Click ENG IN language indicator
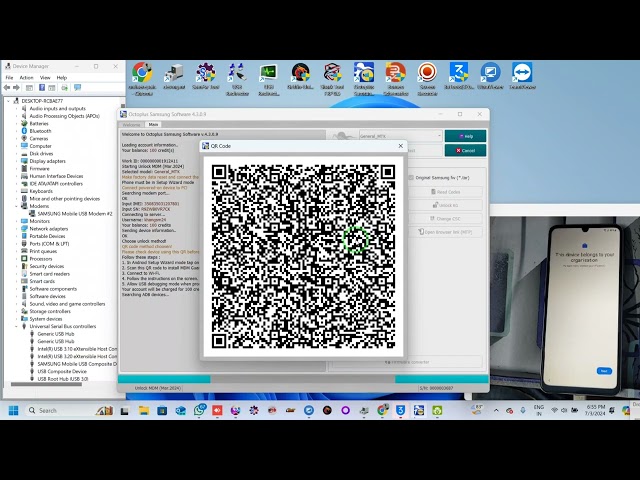 pos(539,410)
